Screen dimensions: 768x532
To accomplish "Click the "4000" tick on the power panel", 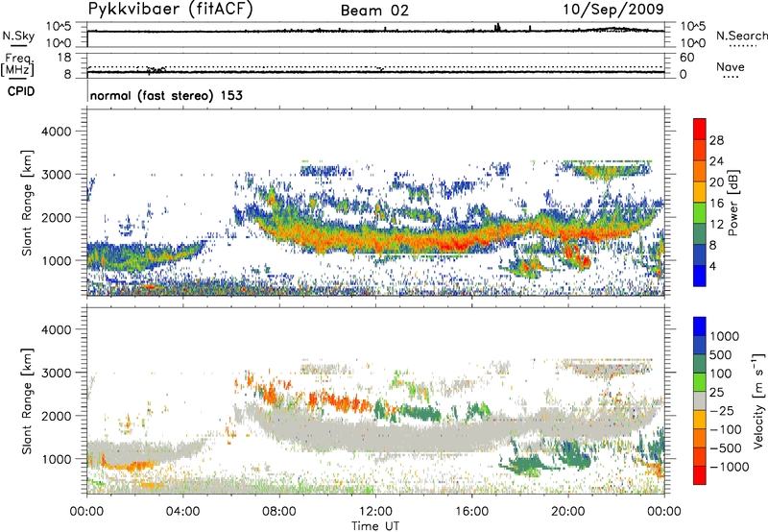I will pos(56,132).
